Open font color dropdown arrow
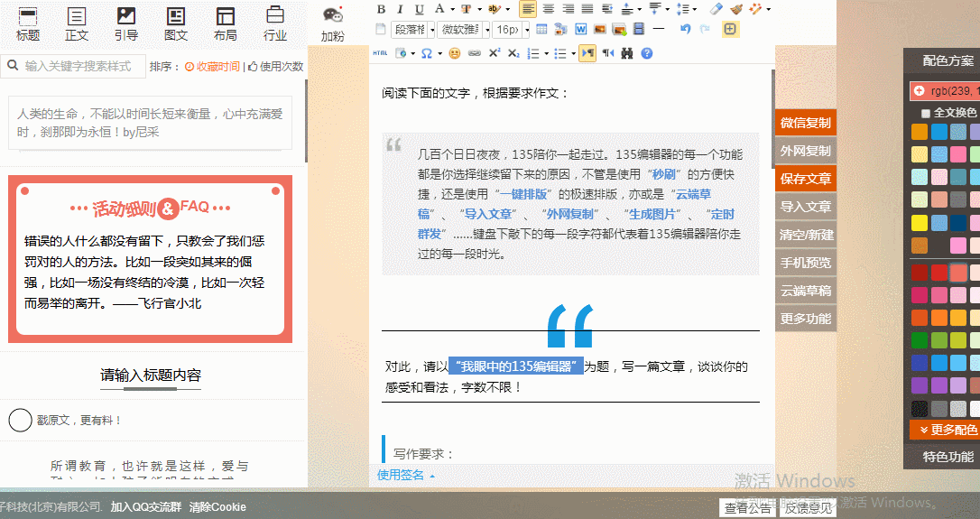The image size is (980, 519). [x=452, y=9]
